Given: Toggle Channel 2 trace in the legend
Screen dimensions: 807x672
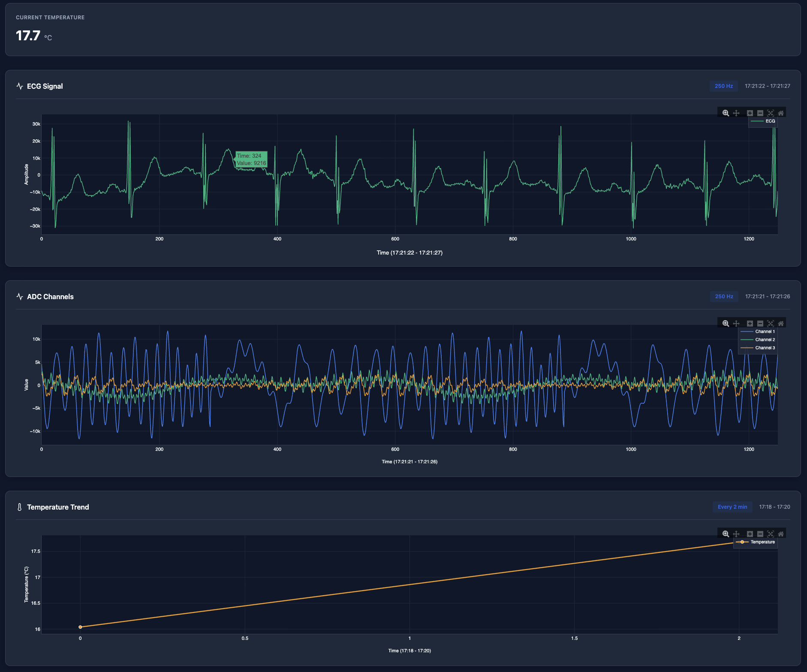Looking at the screenshot, I should point(758,340).
